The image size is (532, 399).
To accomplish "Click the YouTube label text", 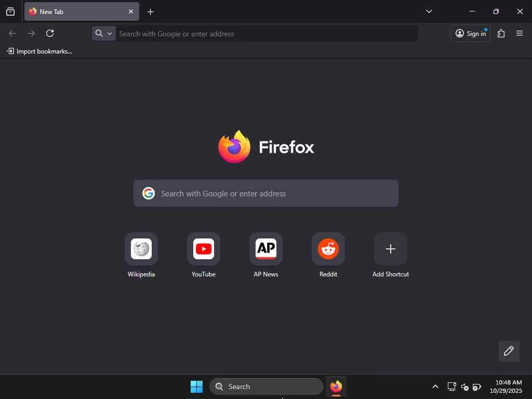I will click(204, 274).
